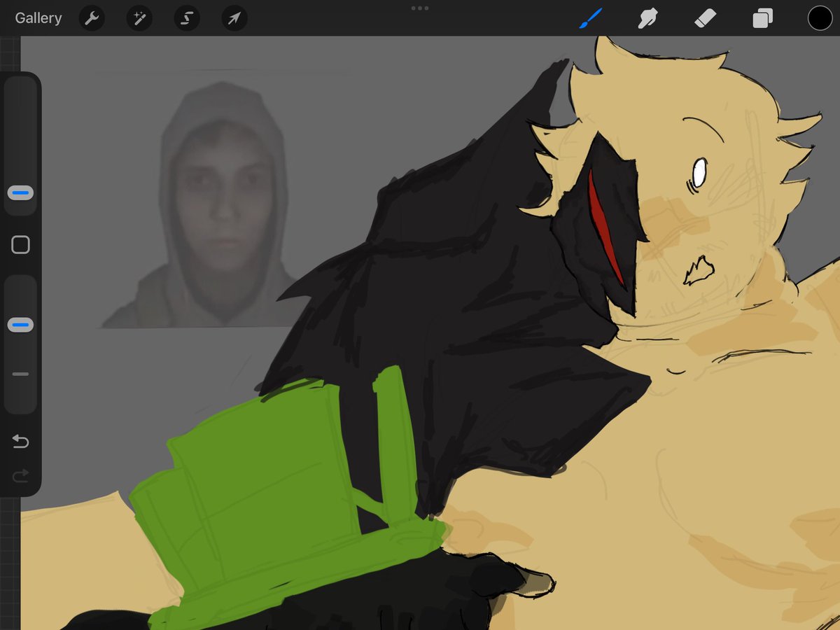
Task: Click the brush opacity slider handle
Action: tap(20, 325)
